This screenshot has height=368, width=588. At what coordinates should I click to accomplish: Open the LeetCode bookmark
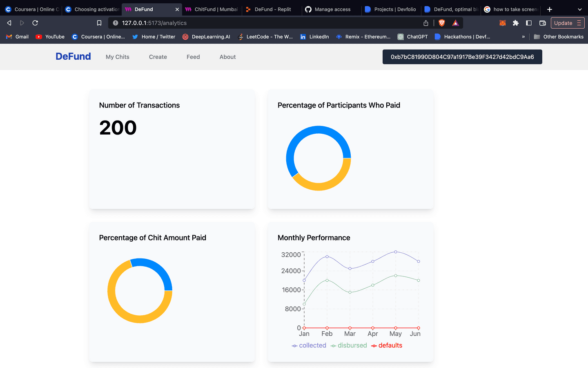tap(265, 37)
